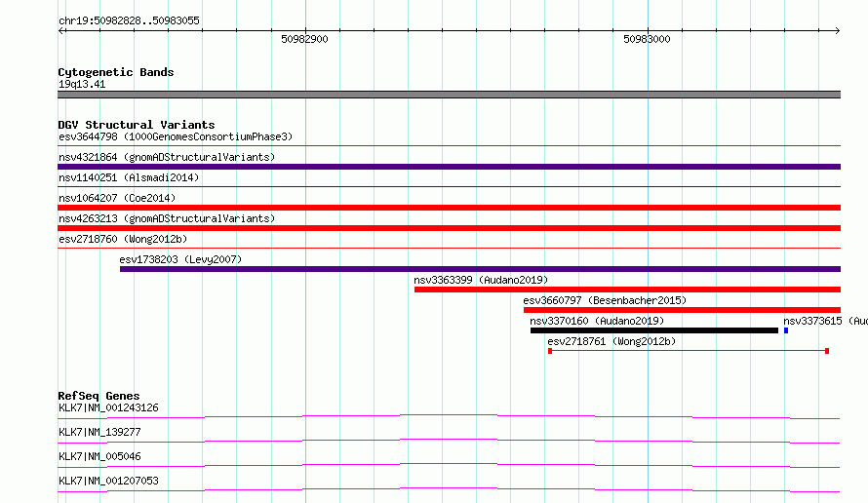
Task: Click the thin red line under esv3644798
Action: (x=449, y=146)
